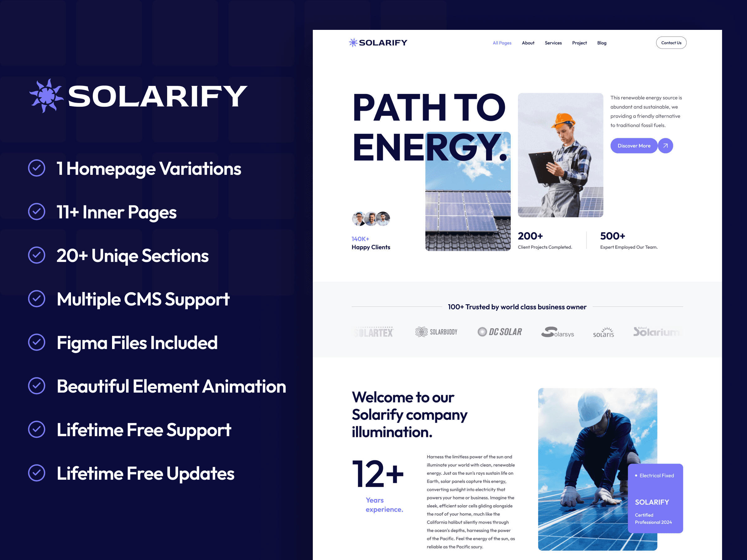Expand the Project navigation menu
This screenshot has width=747, height=560.
[579, 43]
